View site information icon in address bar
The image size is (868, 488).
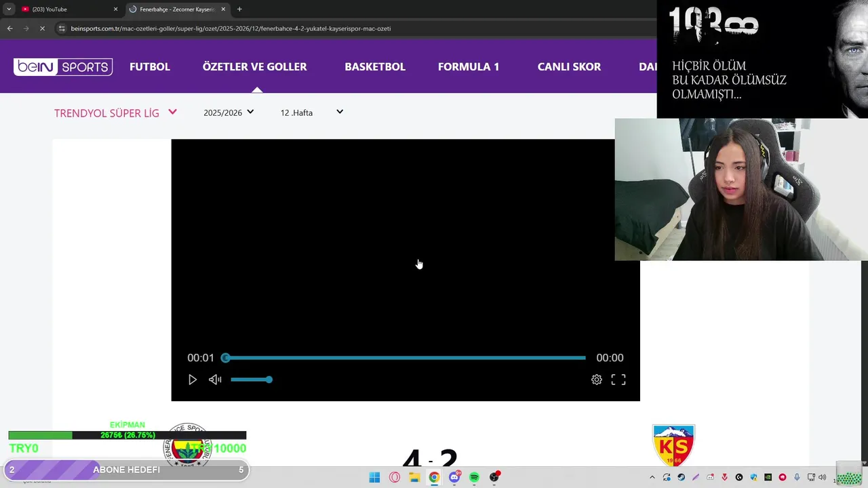click(62, 28)
